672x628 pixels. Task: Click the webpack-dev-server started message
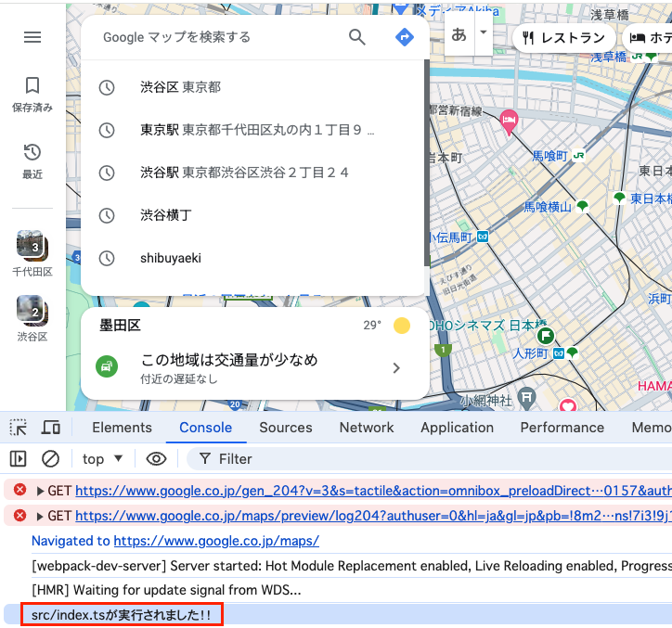352,566
